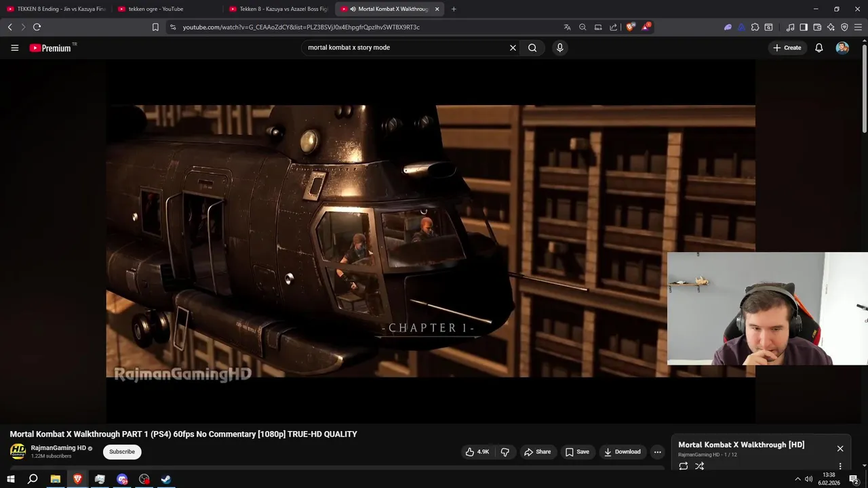Clear the search text with X
The width and height of the screenshot is (868, 488).
coord(513,47)
